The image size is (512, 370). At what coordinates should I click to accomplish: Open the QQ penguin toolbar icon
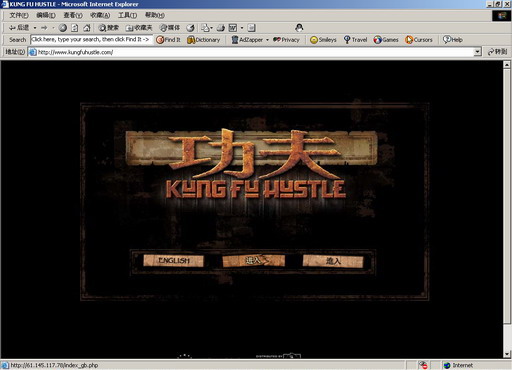[x=299, y=28]
